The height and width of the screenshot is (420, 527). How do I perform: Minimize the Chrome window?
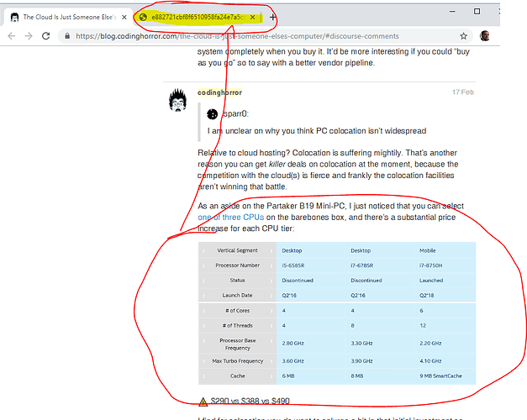(x=452, y=12)
